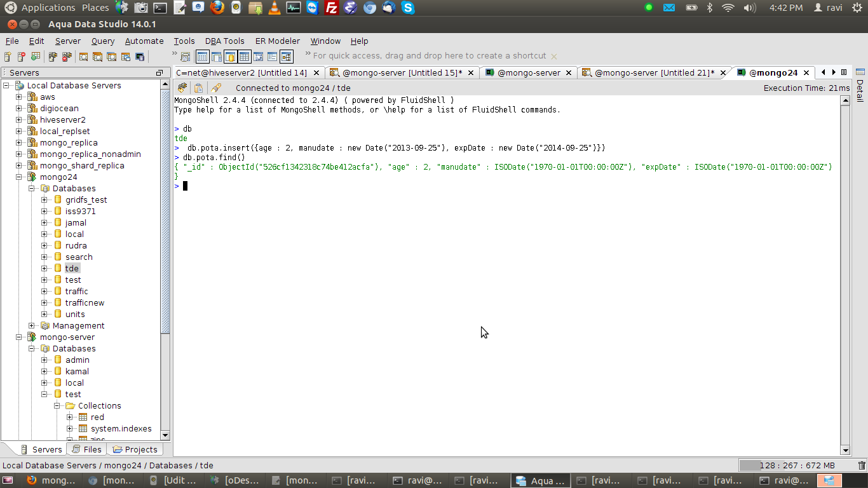Collapse the Collections node
This screenshot has width=868, height=488.
[x=57, y=406]
